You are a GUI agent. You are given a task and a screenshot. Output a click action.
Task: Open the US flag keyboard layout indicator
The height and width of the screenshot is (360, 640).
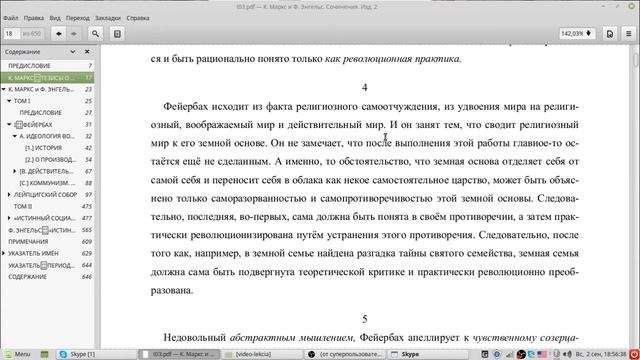[542, 354]
